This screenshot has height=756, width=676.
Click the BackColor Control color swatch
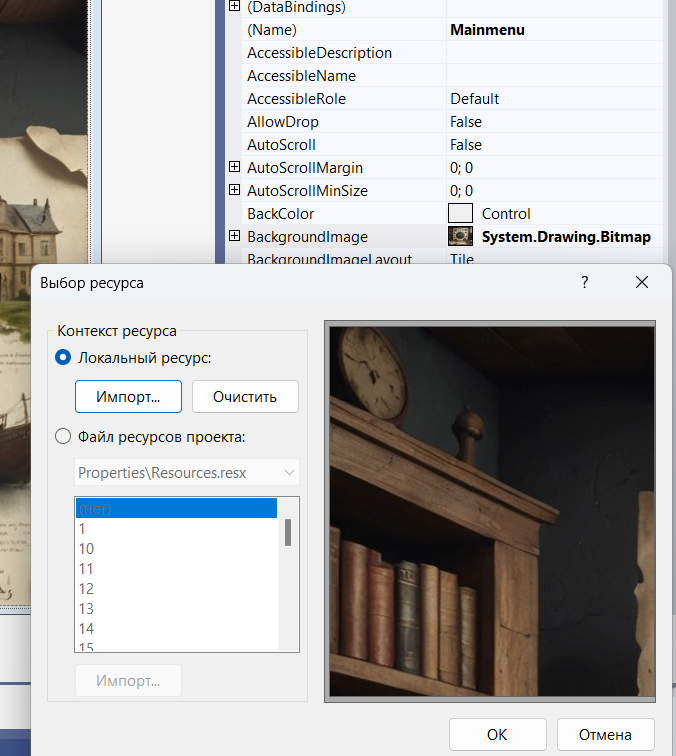coord(461,214)
